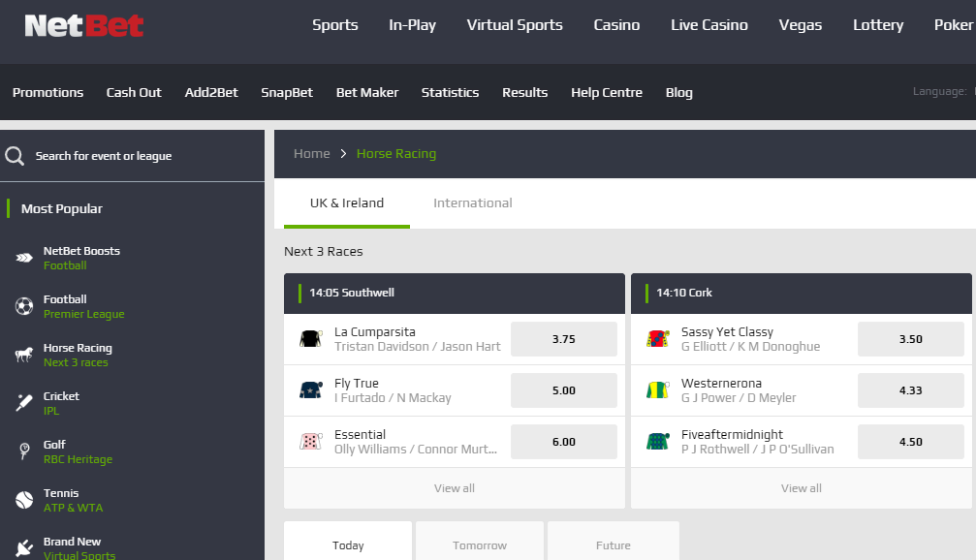Screen dimensions: 976x560
Task: Open the Cash Out page
Action: (134, 92)
